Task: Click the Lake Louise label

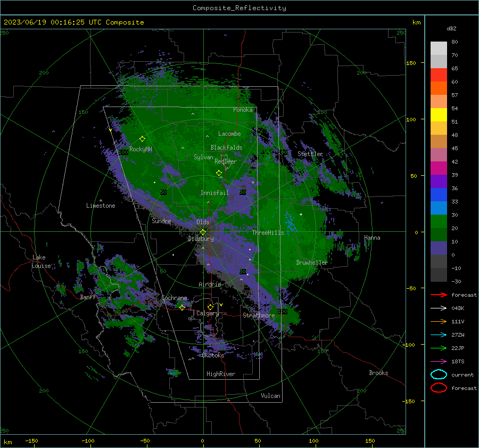Action: 41,262
